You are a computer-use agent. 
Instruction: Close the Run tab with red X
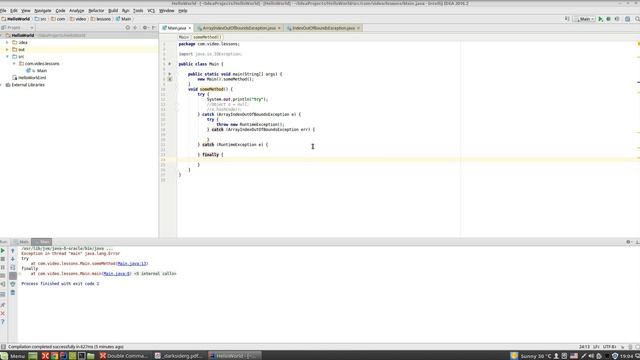coord(3,313)
